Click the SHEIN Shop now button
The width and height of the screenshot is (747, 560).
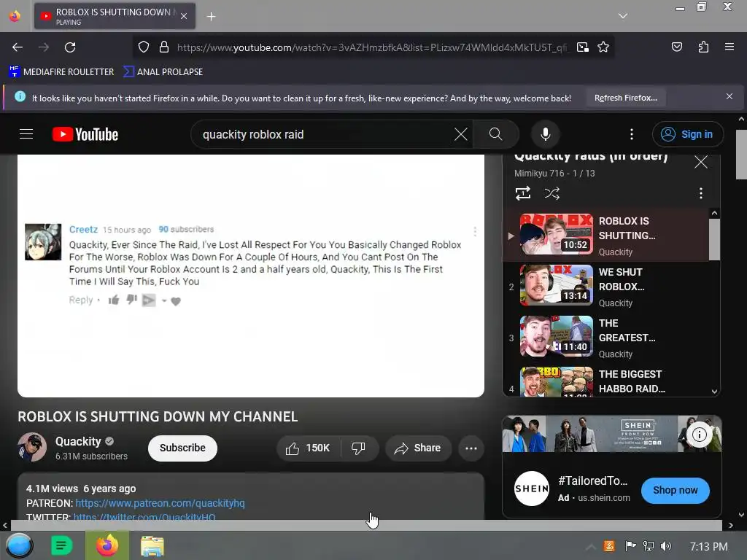(675, 490)
